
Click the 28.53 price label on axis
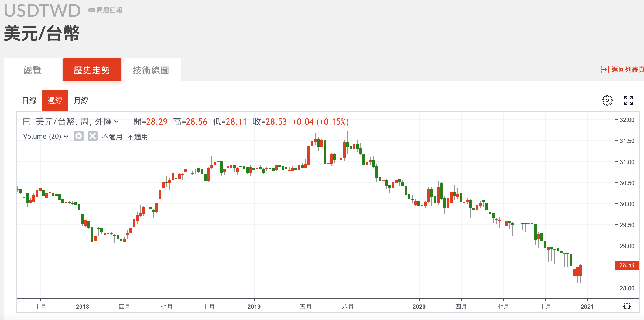tap(627, 265)
